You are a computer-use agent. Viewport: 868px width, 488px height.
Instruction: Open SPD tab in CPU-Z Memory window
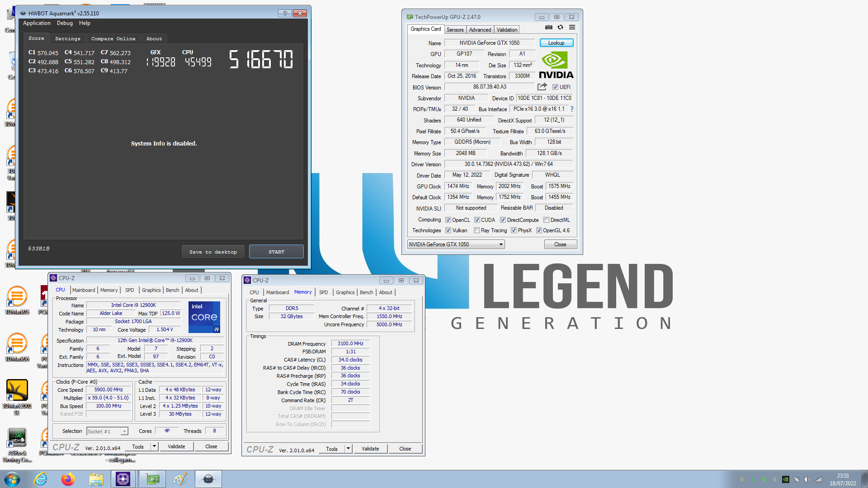323,292
